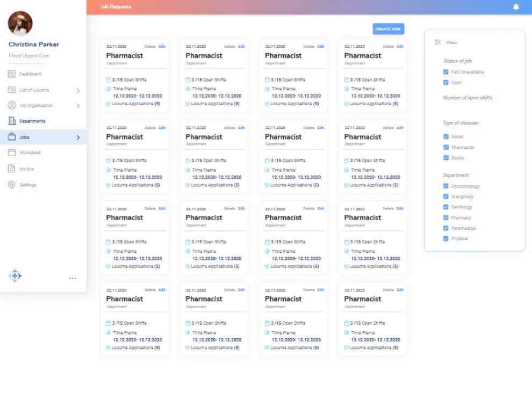Click the blue cross logo icon

click(15, 275)
